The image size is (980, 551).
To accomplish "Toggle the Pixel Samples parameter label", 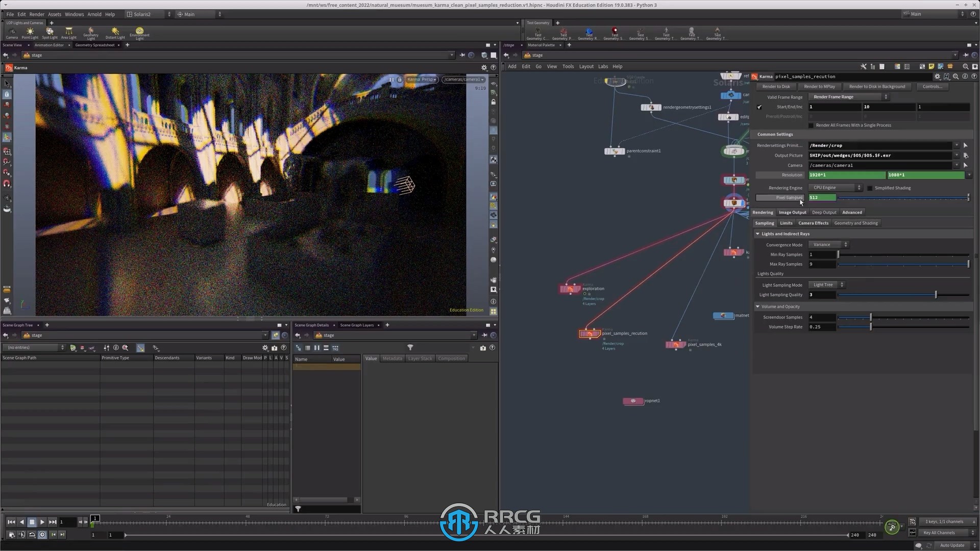I will point(780,198).
